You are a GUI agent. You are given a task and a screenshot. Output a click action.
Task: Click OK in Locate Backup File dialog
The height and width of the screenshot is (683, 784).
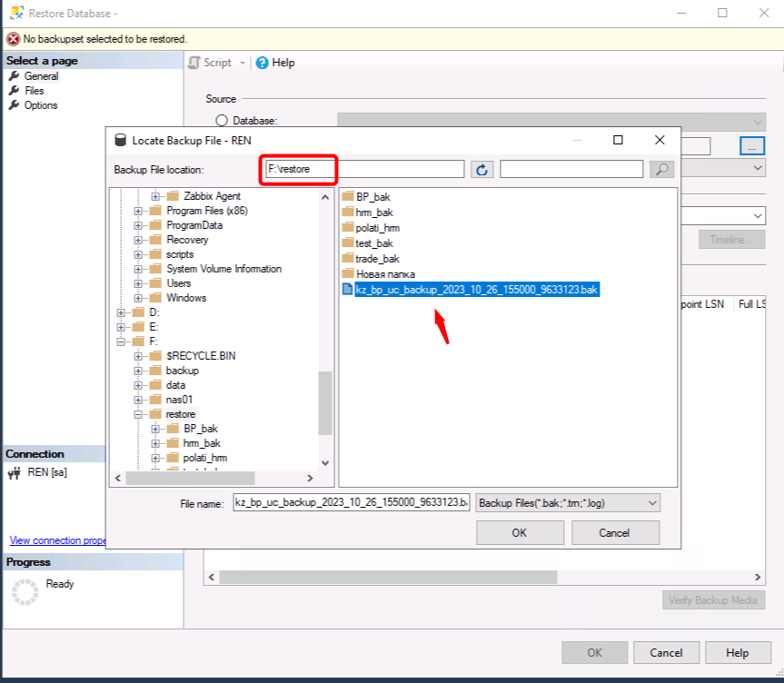[519, 532]
